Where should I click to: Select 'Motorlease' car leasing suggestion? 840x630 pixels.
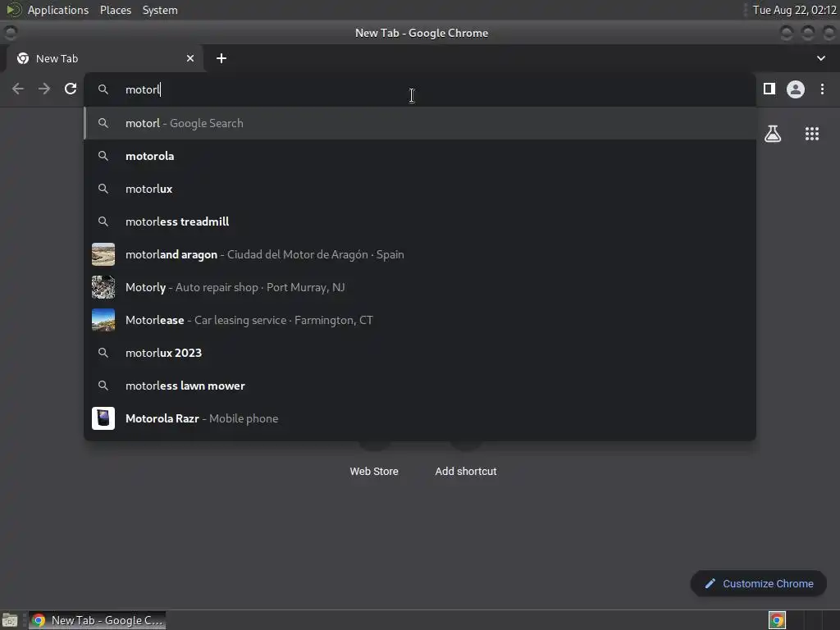[x=420, y=320]
